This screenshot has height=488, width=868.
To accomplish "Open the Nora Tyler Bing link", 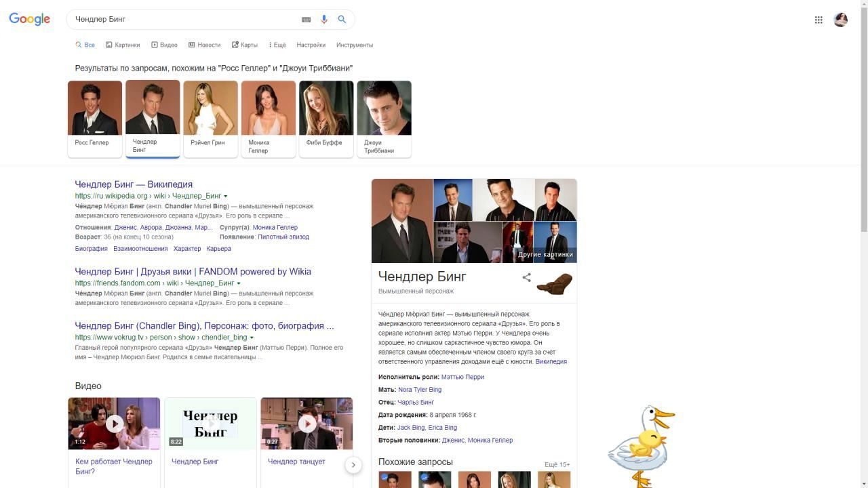I will [420, 390].
